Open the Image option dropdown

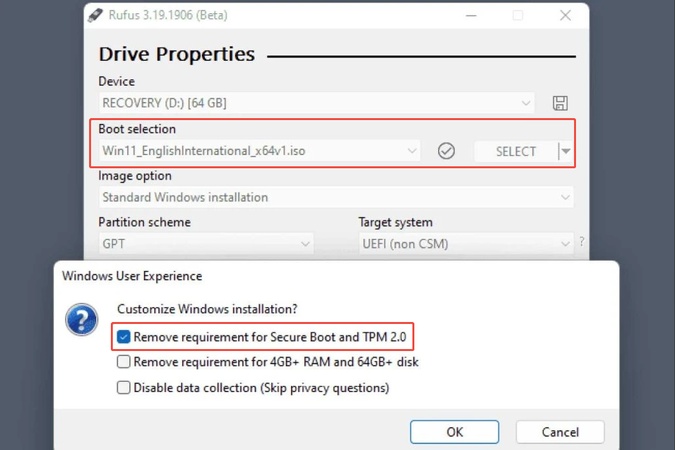(336, 197)
